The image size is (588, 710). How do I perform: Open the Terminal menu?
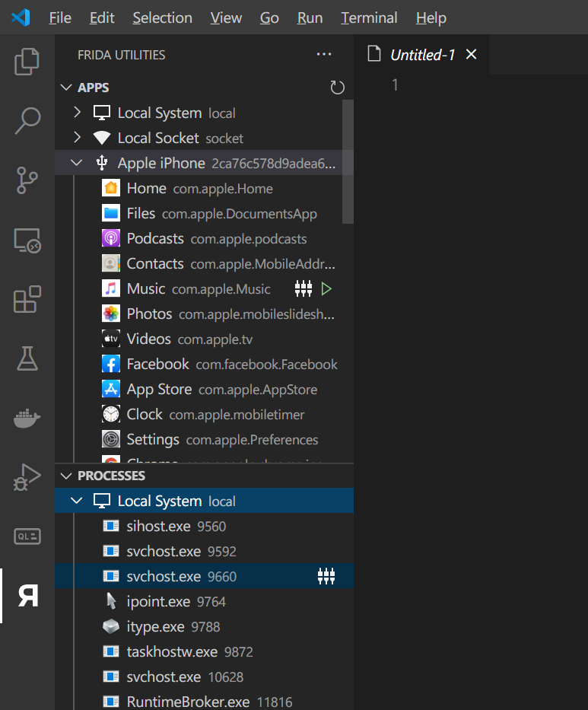[369, 18]
